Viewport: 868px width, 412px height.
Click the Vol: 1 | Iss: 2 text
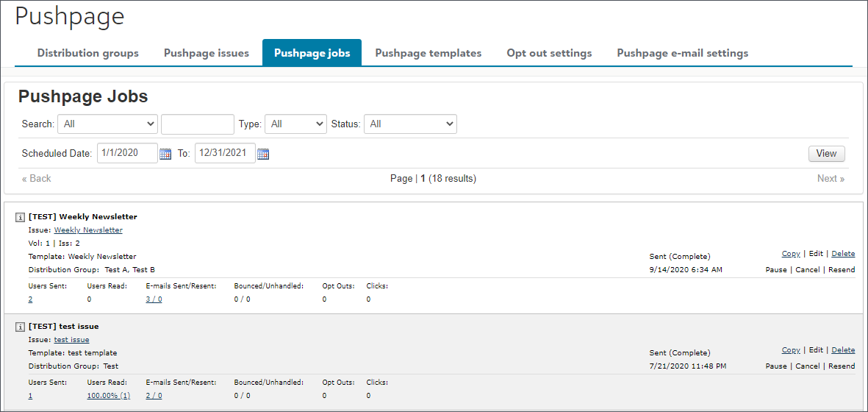click(x=54, y=243)
